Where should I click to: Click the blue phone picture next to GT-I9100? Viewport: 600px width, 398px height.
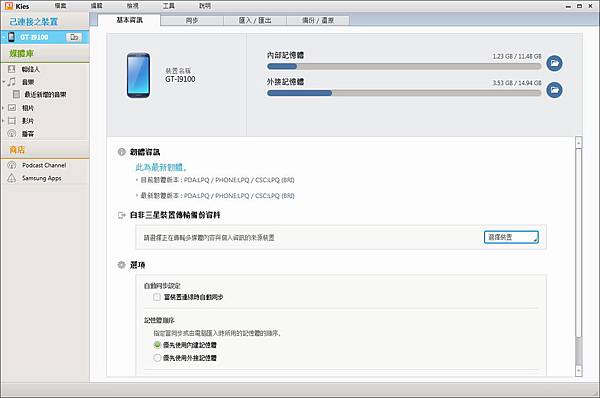(x=138, y=75)
